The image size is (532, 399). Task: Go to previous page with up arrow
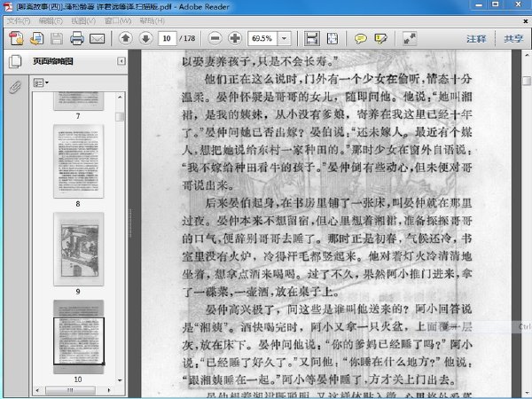126,38
